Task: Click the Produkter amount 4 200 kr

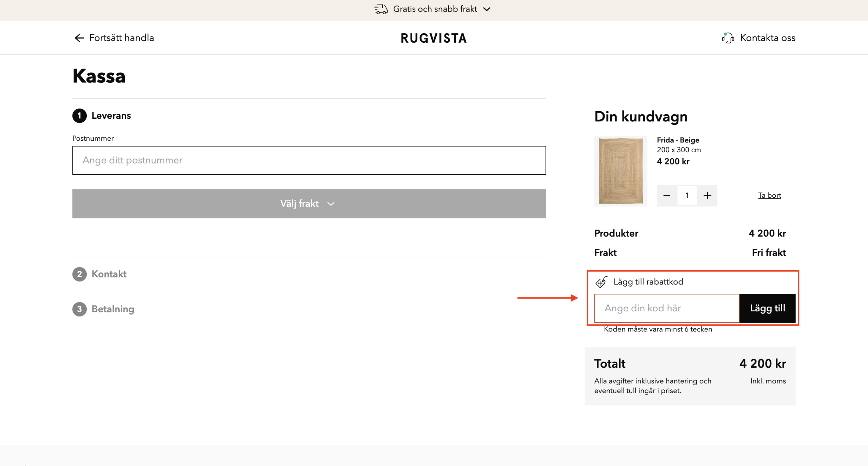Action: tap(767, 233)
